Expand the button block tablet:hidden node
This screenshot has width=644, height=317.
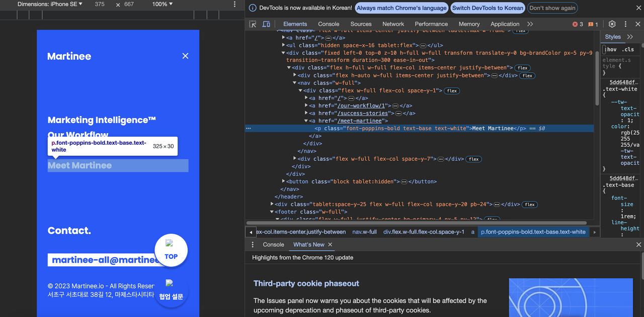pos(283,181)
